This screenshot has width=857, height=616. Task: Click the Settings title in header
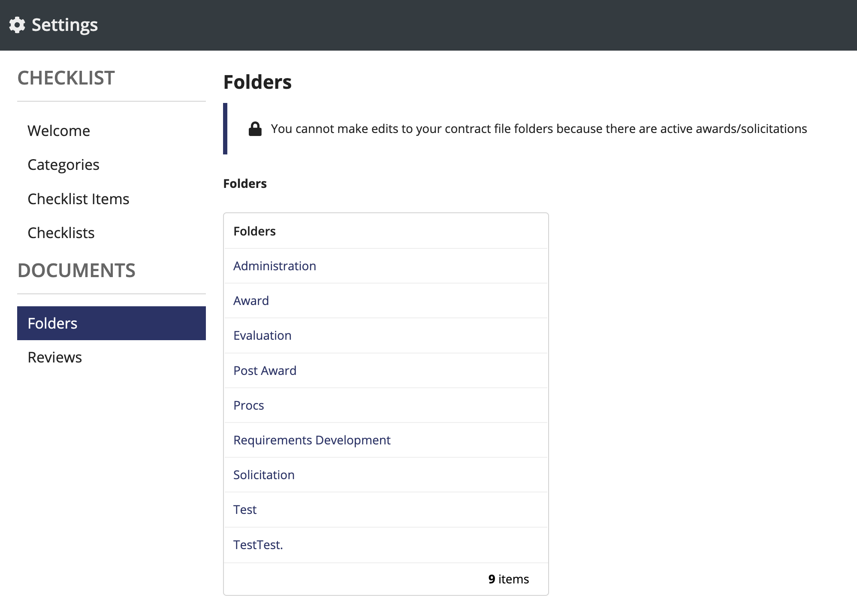click(65, 25)
